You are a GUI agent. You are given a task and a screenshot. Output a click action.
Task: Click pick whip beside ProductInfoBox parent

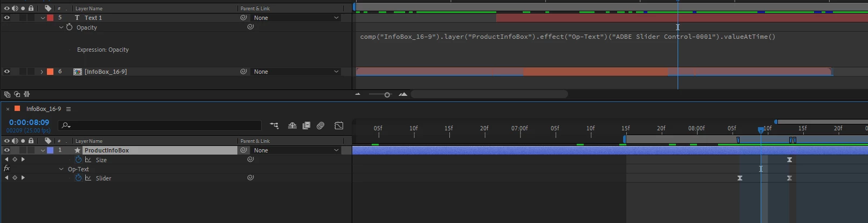click(x=244, y=150)
